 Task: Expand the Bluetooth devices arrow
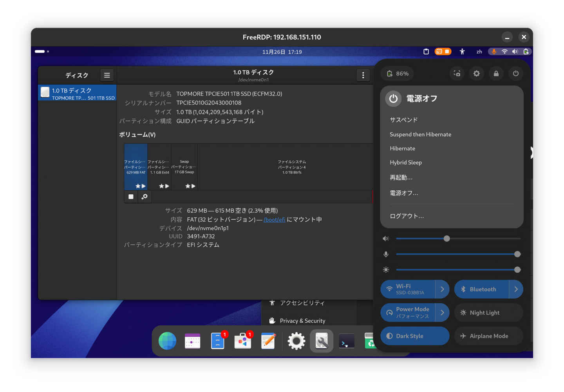(x=516, y=289)
